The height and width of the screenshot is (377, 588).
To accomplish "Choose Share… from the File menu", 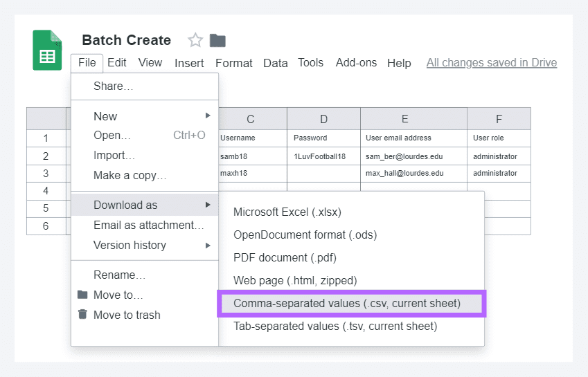I will [x=145, y=86].
